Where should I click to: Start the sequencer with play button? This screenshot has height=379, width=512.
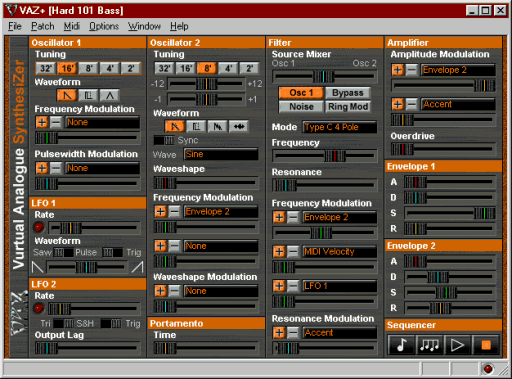tap(457, 345)
